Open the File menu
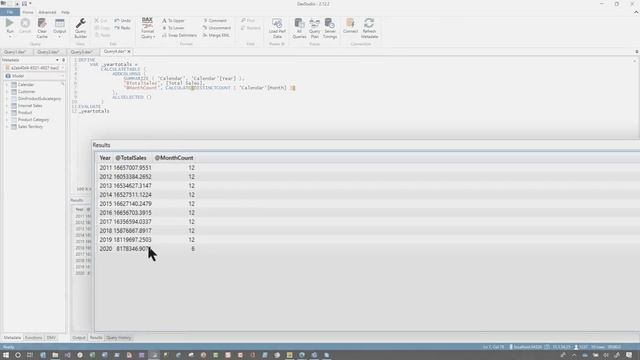This screenshot has height=360, width=640. click(10, 12)
